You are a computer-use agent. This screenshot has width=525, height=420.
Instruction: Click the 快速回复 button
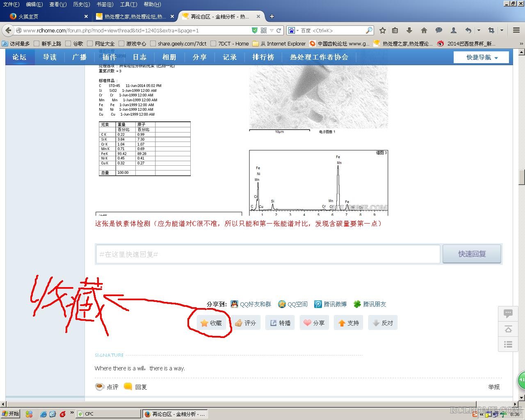click(x=472, y=254)
